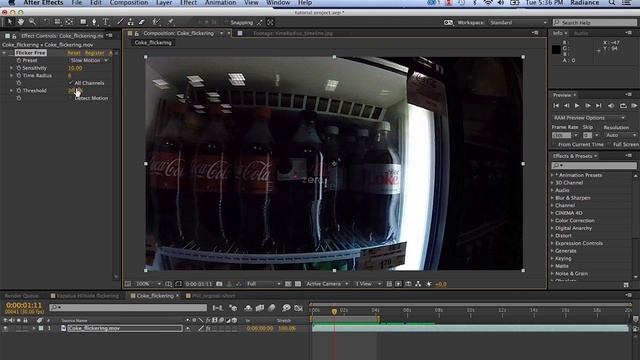Open the Composition menu

tap(129, 3)
